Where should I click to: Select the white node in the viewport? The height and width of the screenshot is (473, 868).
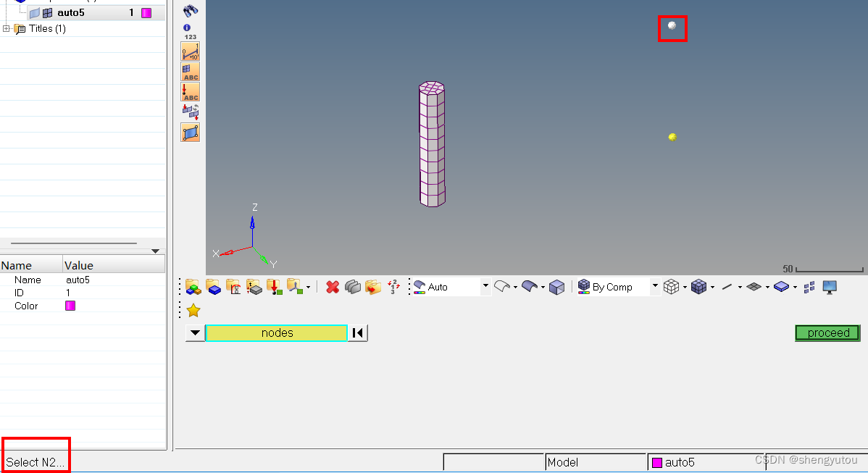tap(672, 26)
